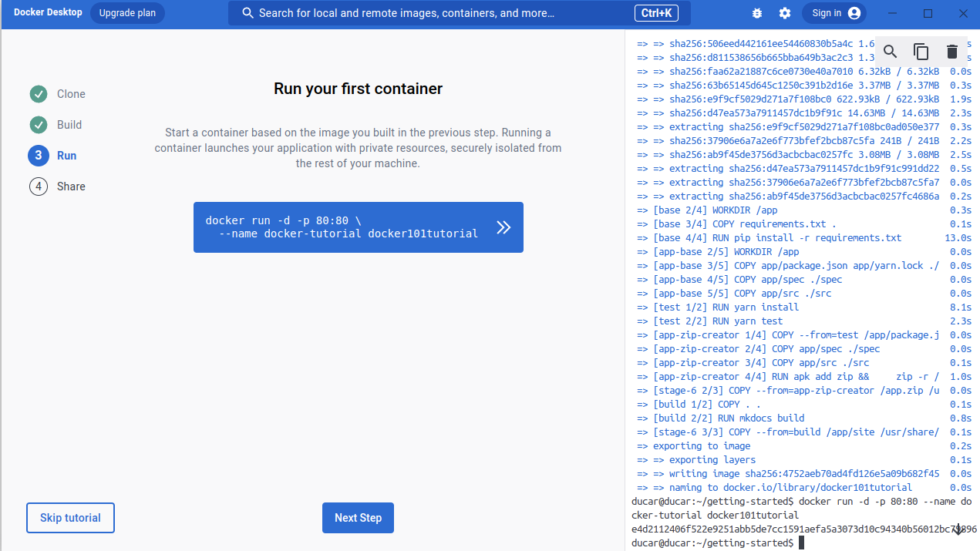Open the Settings gear icon

pos(785,13)
